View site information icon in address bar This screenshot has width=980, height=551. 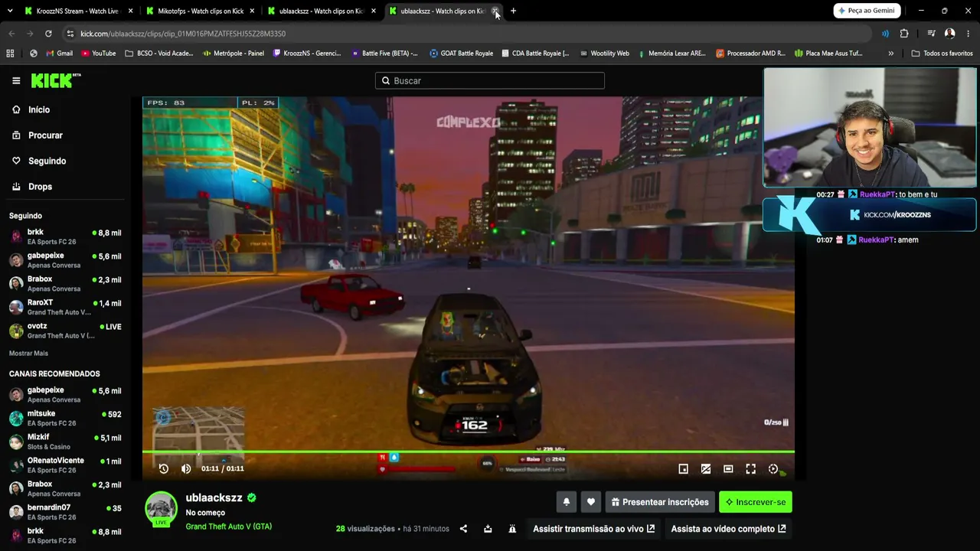pyautogui.click(x=70, y=34)
